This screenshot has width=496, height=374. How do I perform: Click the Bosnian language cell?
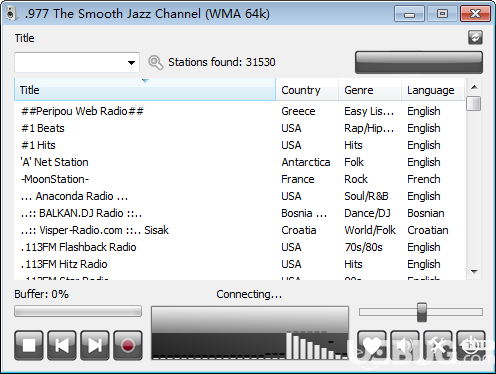[x=426, y=213]
